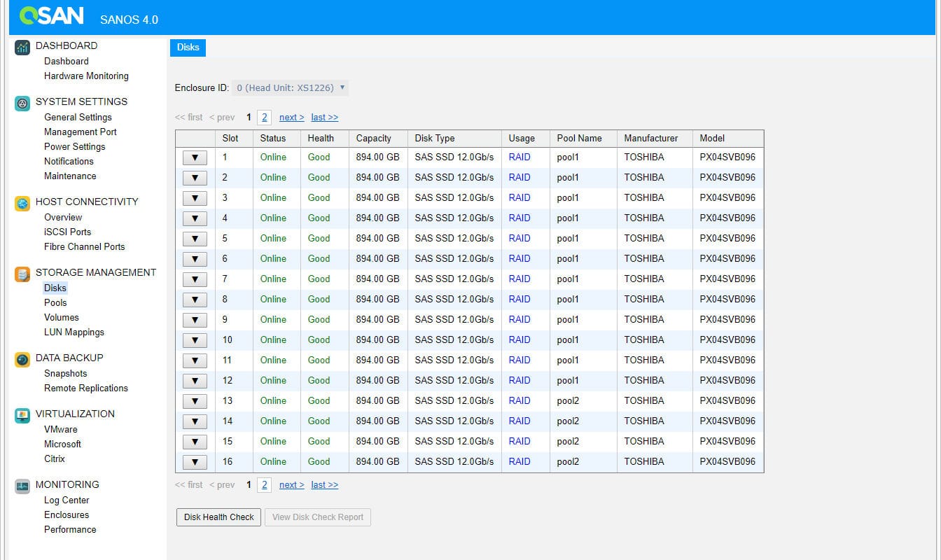Click the Monitoring section icon

click(x=22, y=486)
